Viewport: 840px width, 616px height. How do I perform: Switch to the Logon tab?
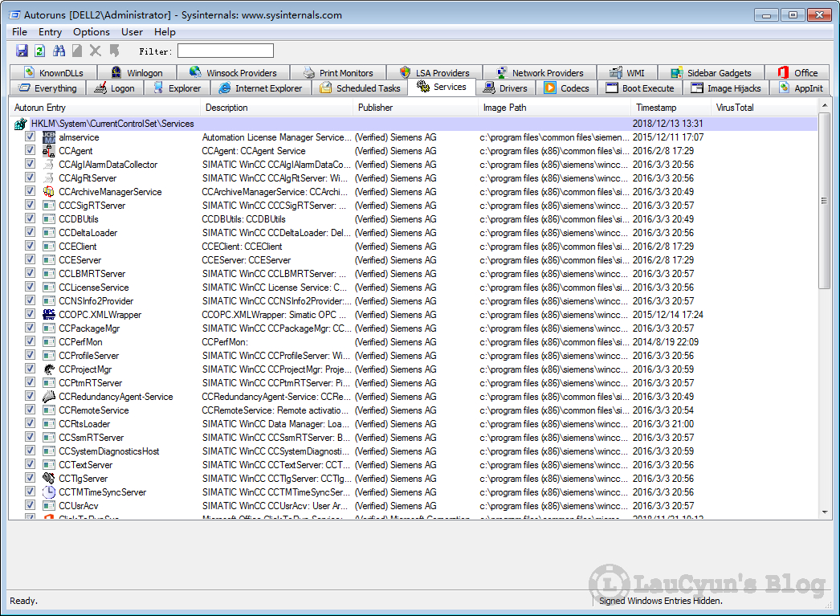click(115, 88)
